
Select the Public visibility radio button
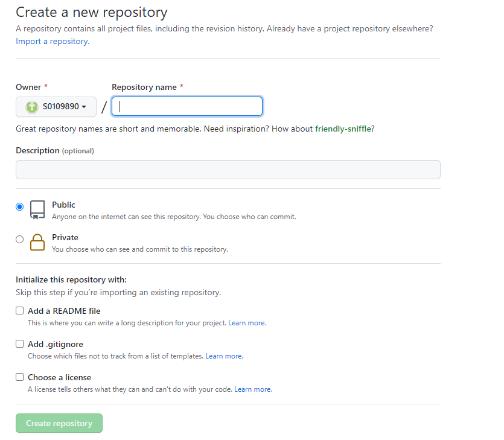pos(19,206)
